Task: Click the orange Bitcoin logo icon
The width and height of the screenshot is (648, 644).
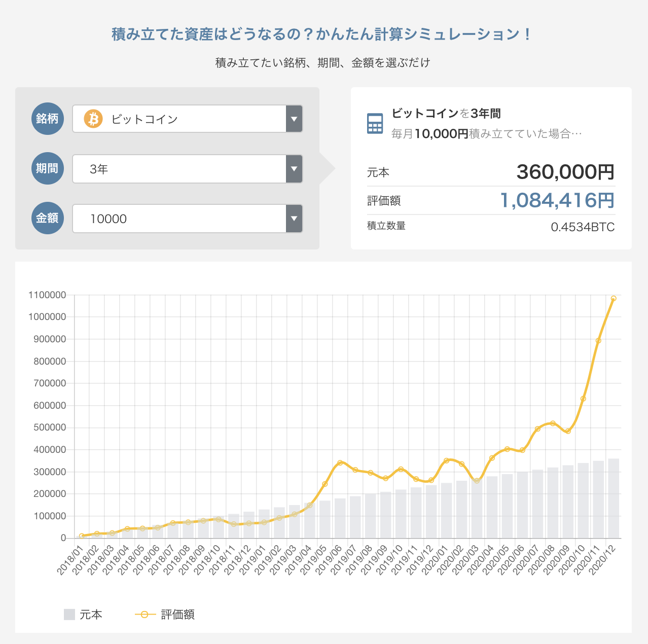Action: pyautogui.click(x=93, y=119)
